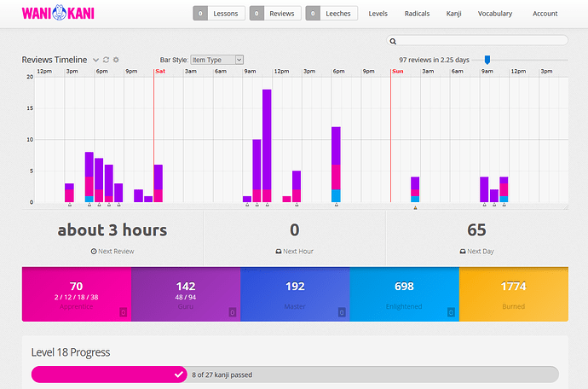588x389 pixels.
Task: Open the Master items box
Action: coord(295,294)
